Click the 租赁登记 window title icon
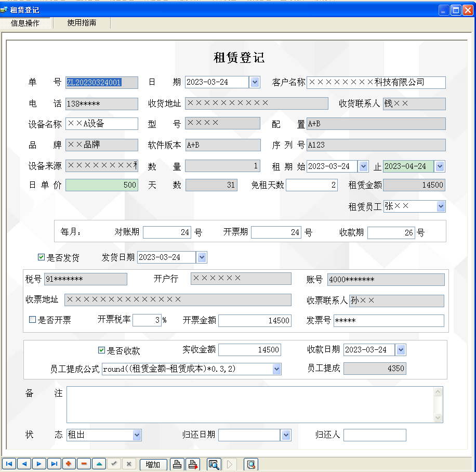The width and height of the screenshot is (476, 472). (x=4, y=10)
